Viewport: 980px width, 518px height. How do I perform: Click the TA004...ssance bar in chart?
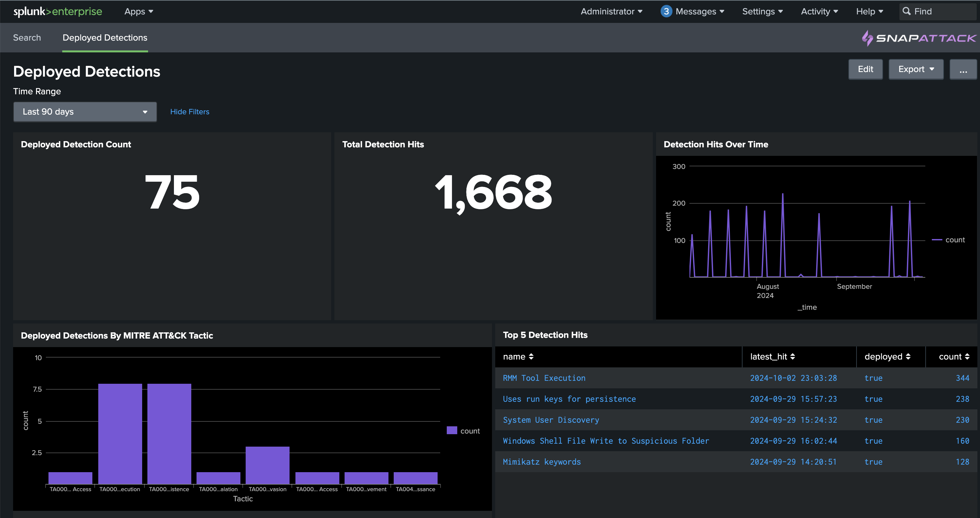click(415, 478)
